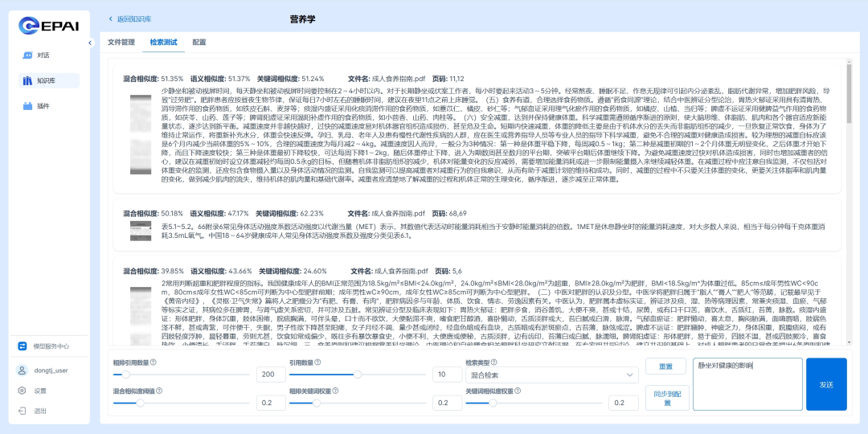The height and width of the screenshot is (434, 868).
Task: Click the 重置 reset button
Action: tap(665, 366)
